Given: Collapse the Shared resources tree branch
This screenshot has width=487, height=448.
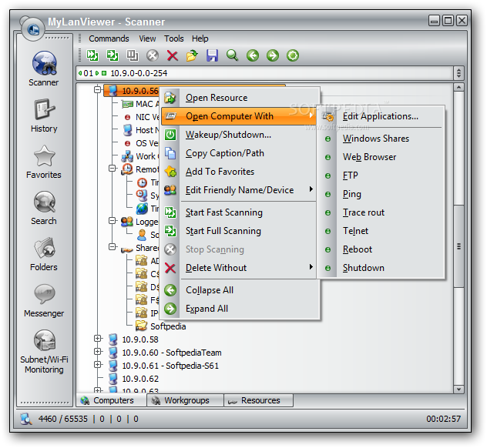Looking at the screenshot, I should [x=113, y=247].
